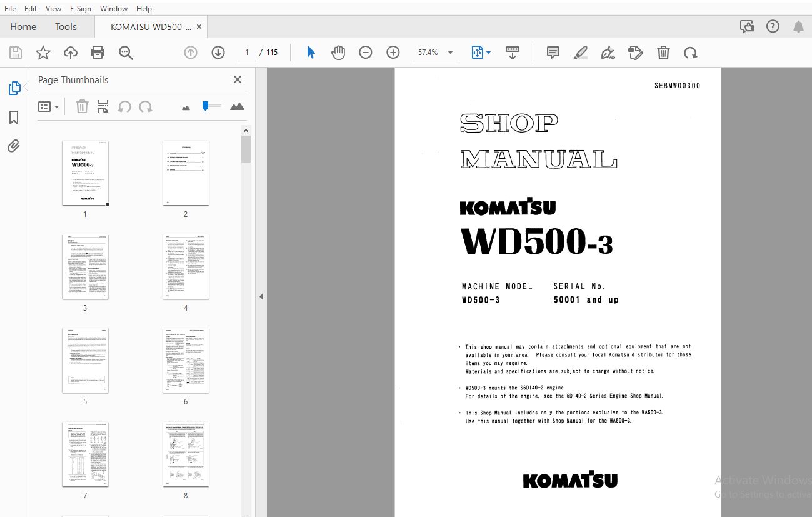This screenshot has height=517, width=812.
Task: Enlarge thumbnail size large mountain icon
Action: coord(237,106)
